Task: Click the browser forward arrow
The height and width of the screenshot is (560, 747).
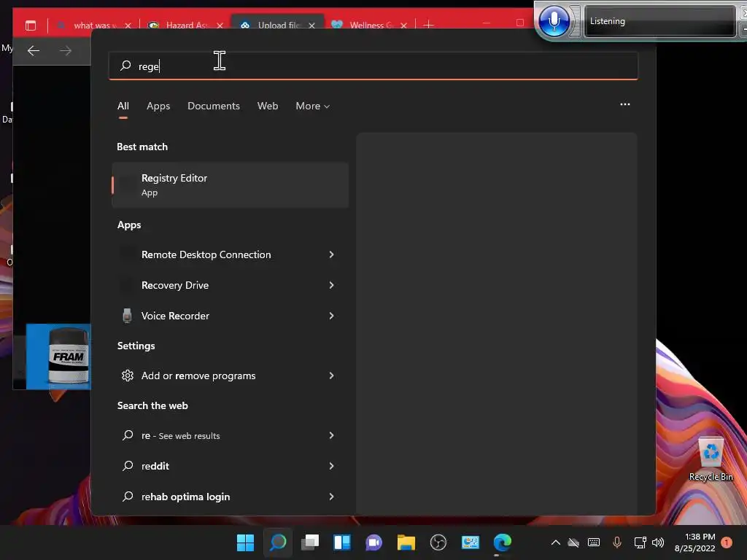Action: pos(65,50)
